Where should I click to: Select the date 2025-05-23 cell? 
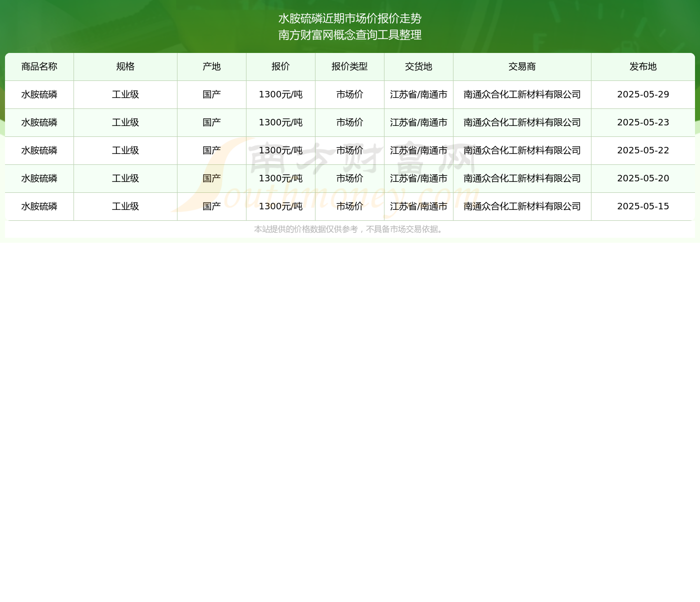coord(643,122)
